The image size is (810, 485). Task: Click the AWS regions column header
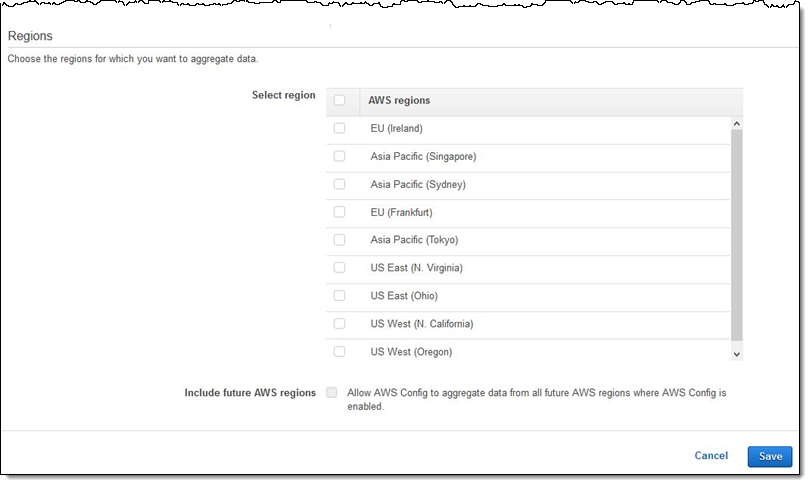[x=400, y=101]
